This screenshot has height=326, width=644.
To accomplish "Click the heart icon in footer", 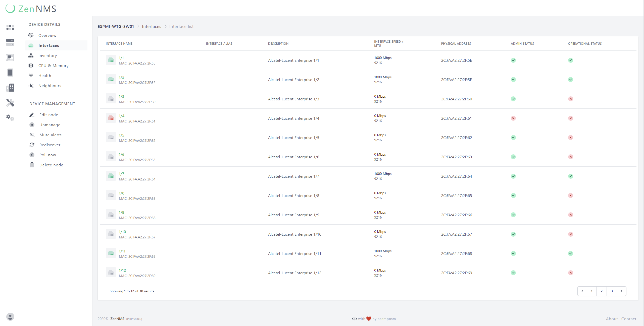I will pos(369,319).
